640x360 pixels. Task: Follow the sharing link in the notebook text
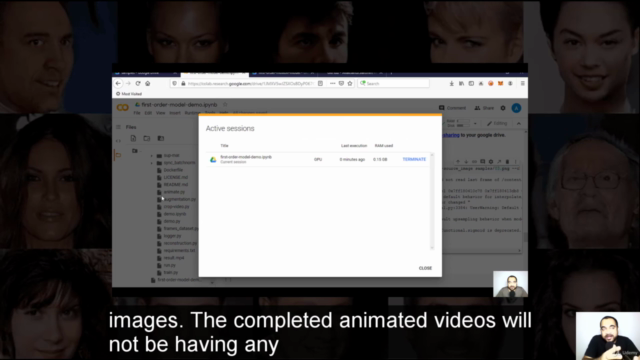451,135
